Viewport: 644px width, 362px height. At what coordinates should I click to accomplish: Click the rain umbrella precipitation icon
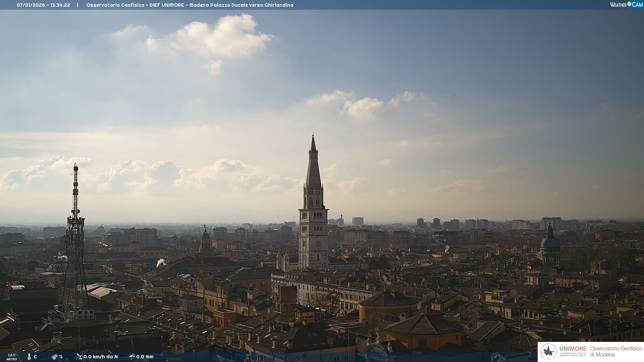tap(132, 357)
